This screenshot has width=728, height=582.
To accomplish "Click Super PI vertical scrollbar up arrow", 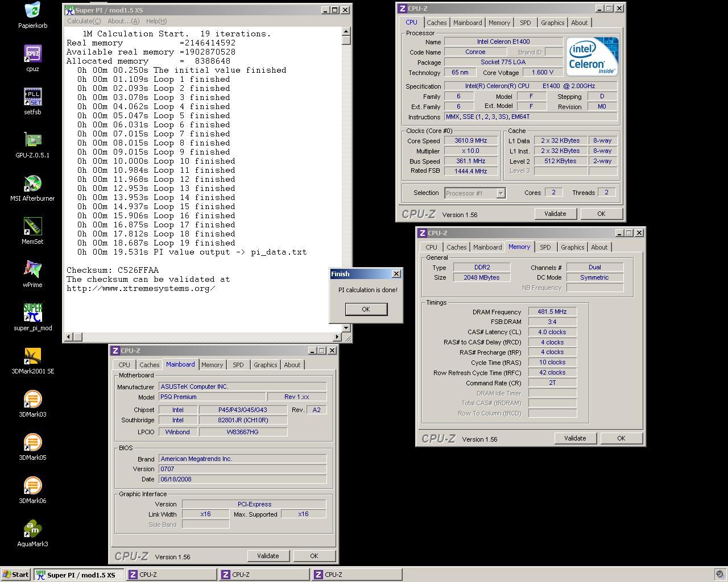I will pyautogui.click(x=346, y=31).
